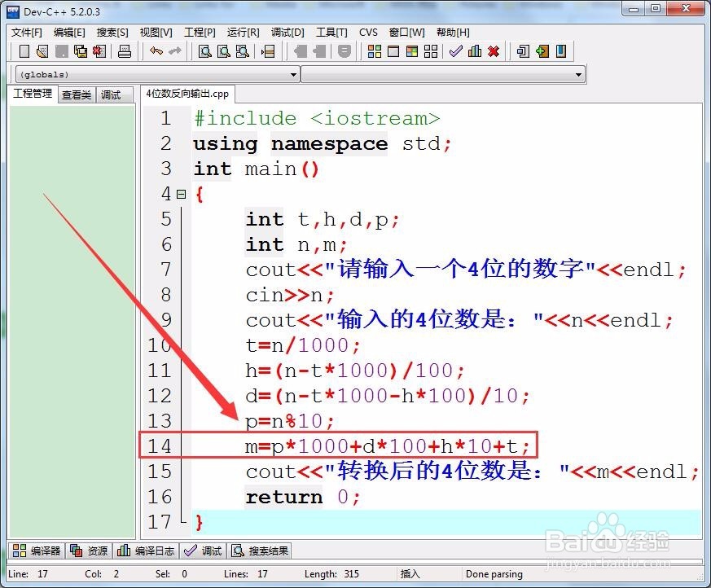Viewport: 711px width, 588px height.
Task: Click code line 'using namespace std;'
Action: 323,143
